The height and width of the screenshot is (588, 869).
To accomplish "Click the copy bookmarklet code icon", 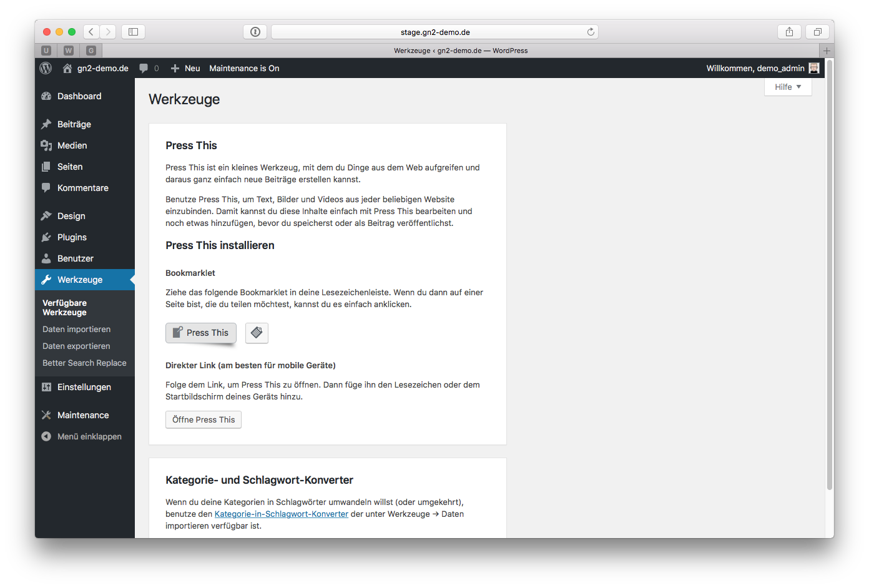I will 257,333.
